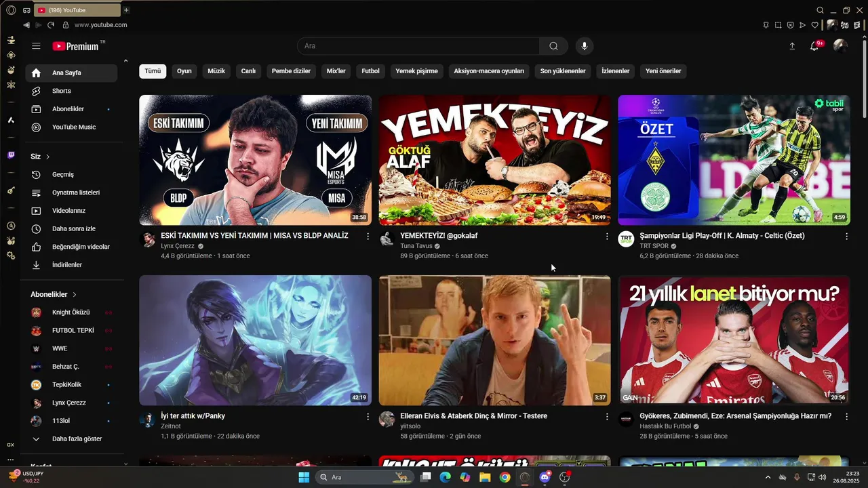Add page to bookmarks with heart icon
The width and height of the screenshot is (868, 488).
tap(815, 25)
